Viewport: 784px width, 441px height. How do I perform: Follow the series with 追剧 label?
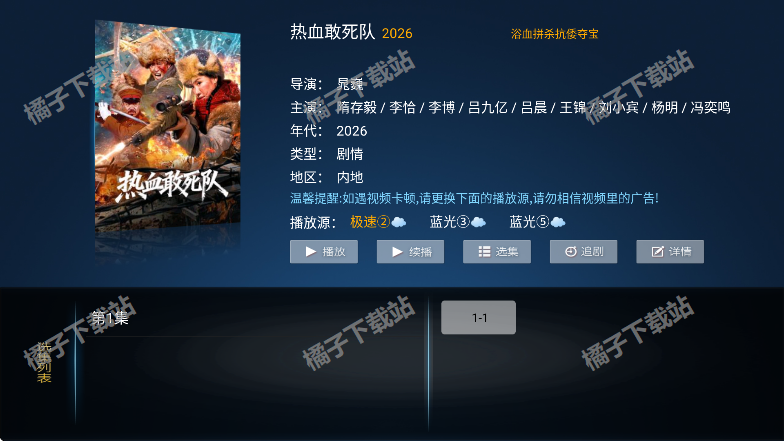pos(592,252)
